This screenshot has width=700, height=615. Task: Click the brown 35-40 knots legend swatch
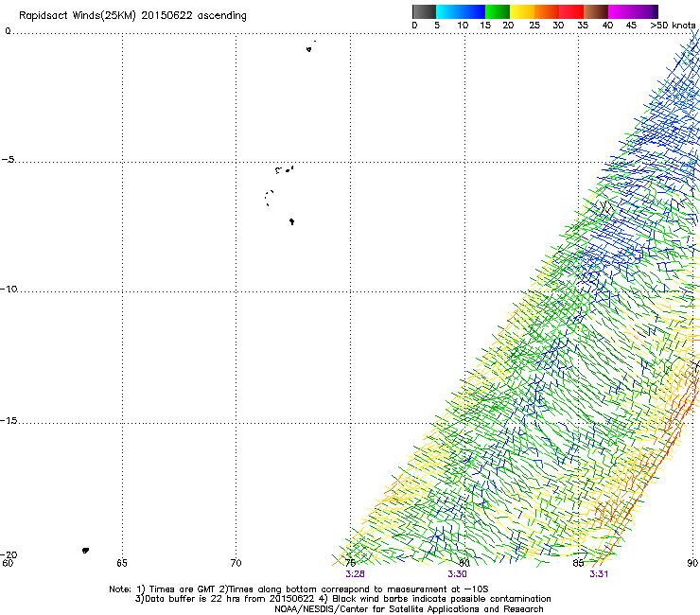(596, 11)
